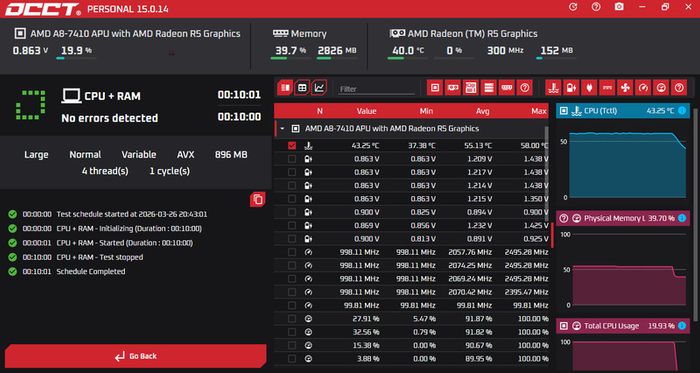
Task: Click the fan speed filter icon
Action: point(625,88)
